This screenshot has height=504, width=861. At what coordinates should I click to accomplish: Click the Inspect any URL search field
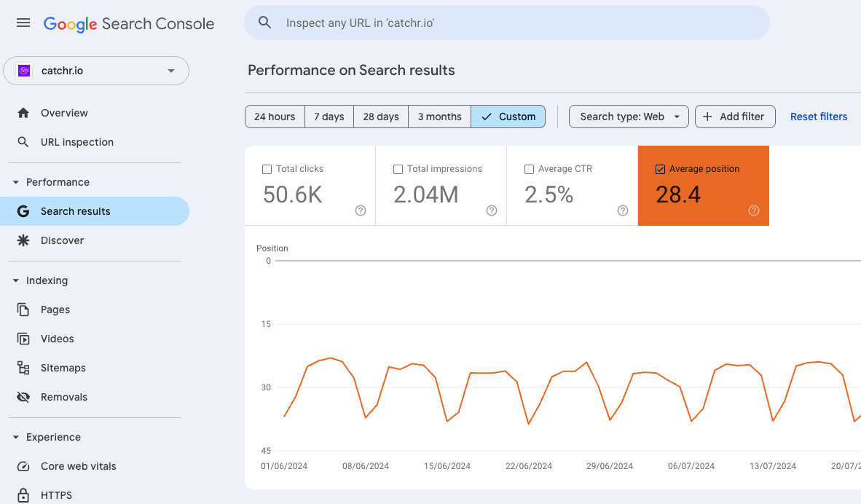(507, 23)
